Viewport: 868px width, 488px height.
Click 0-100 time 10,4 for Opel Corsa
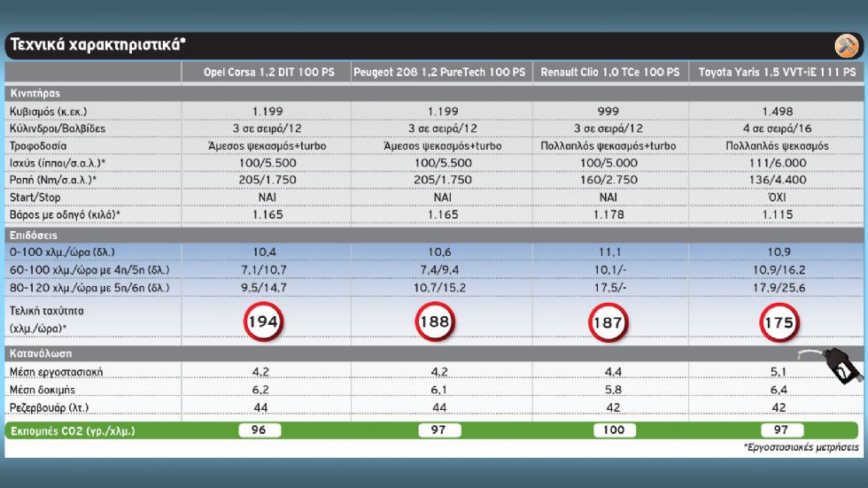pyautogui.click(x=265, y=252)
